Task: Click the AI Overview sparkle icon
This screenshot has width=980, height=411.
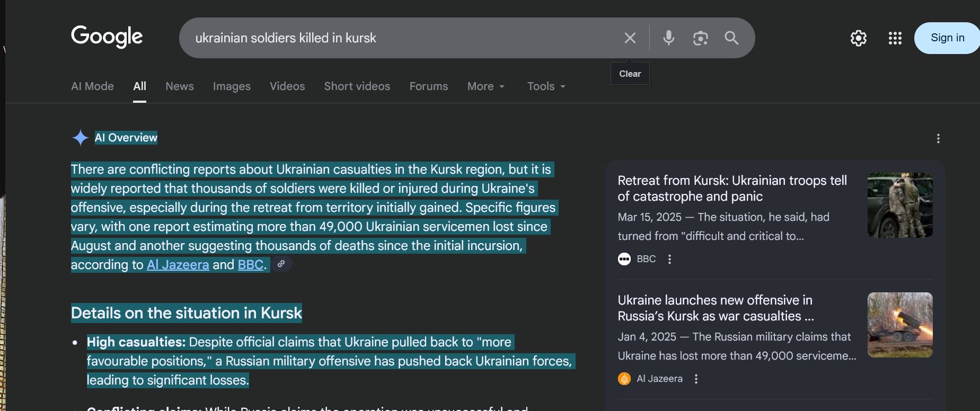Action: tap(80, 138)
